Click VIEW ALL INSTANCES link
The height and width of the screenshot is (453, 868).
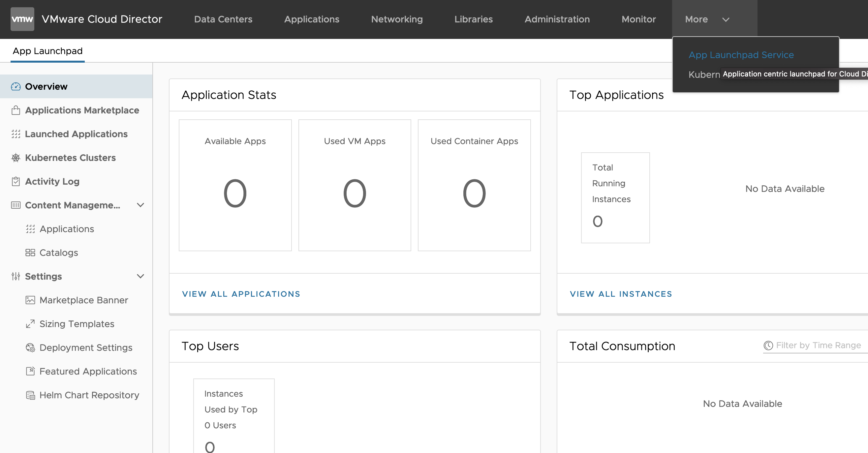tap(621, 294)
